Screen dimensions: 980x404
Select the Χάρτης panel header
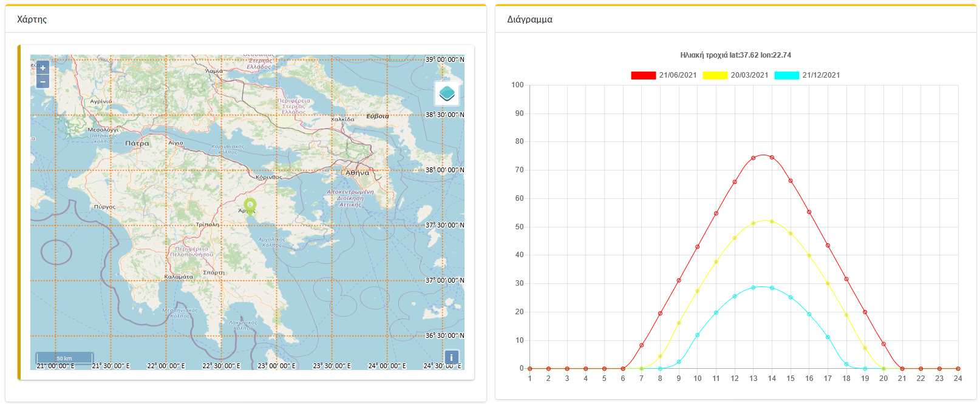(32, 19)
